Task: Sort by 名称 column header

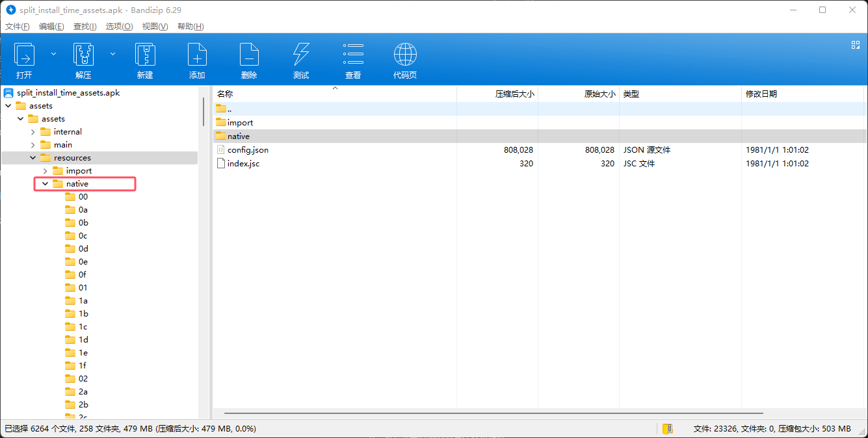Action: 335,94
